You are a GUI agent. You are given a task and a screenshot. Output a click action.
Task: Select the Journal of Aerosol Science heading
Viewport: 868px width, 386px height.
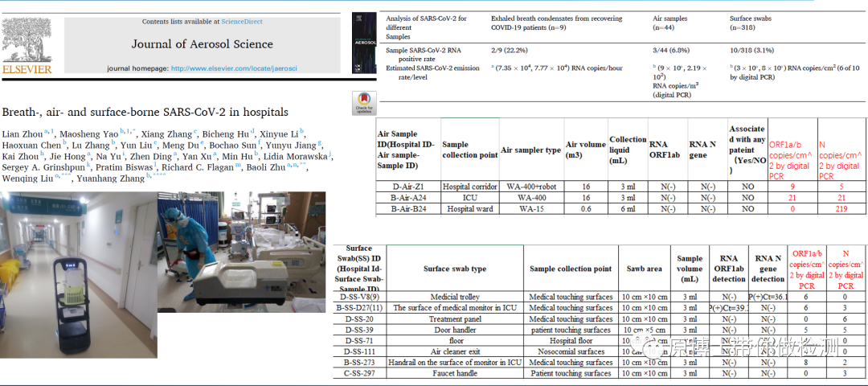[202, 44]
